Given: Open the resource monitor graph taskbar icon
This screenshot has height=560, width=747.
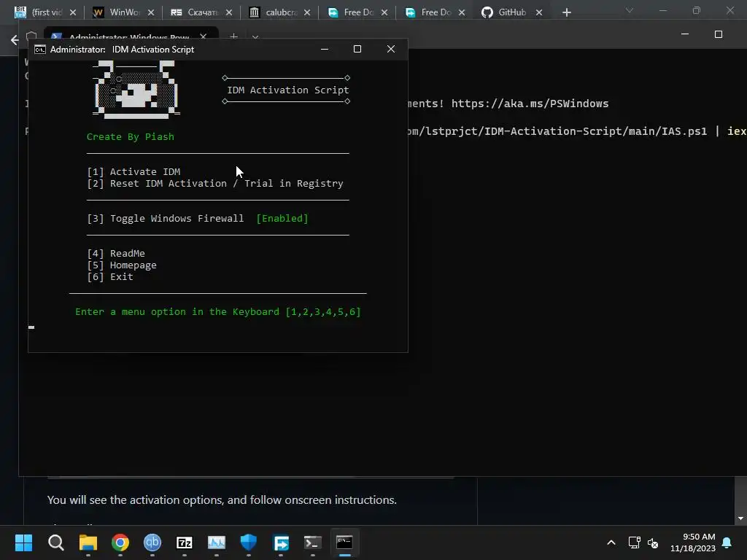Looking at the screenshot, I should pyautogui.click(x=216, y=542).
